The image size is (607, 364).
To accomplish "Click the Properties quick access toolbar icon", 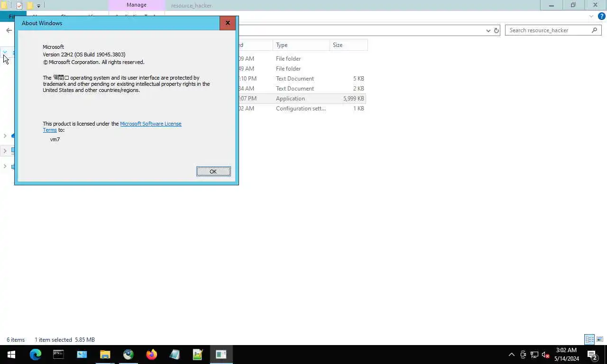I will click(x=19, y=6).
